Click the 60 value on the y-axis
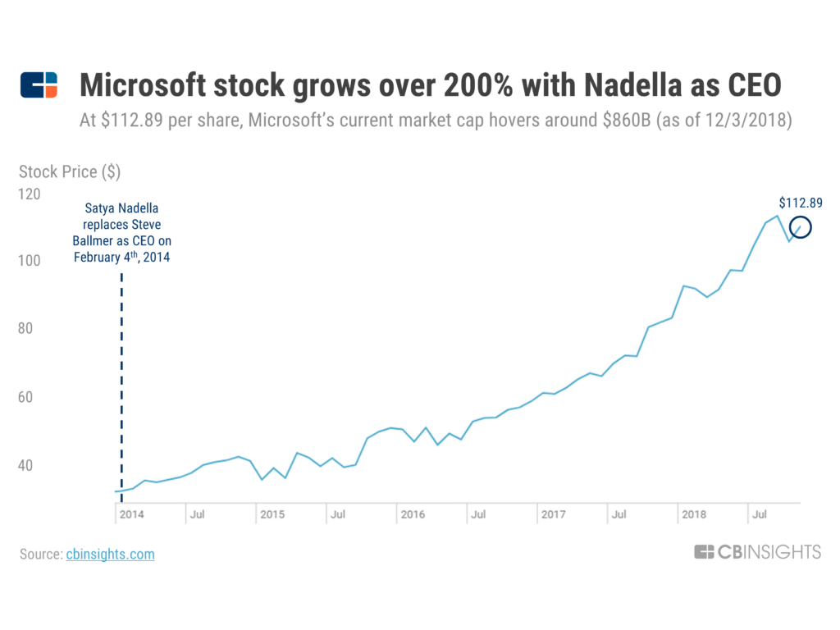Screen dimensions: 840x630 pyautogui.click(x=25, y=397)
